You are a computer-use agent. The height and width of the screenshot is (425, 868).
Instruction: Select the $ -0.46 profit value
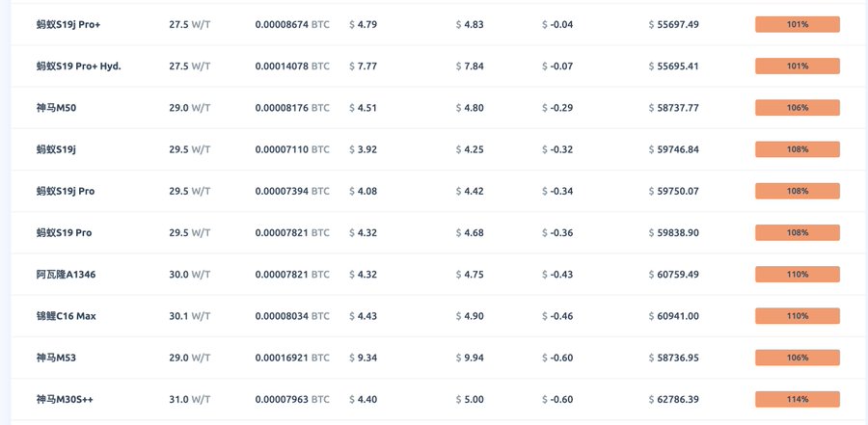[557, 316]
